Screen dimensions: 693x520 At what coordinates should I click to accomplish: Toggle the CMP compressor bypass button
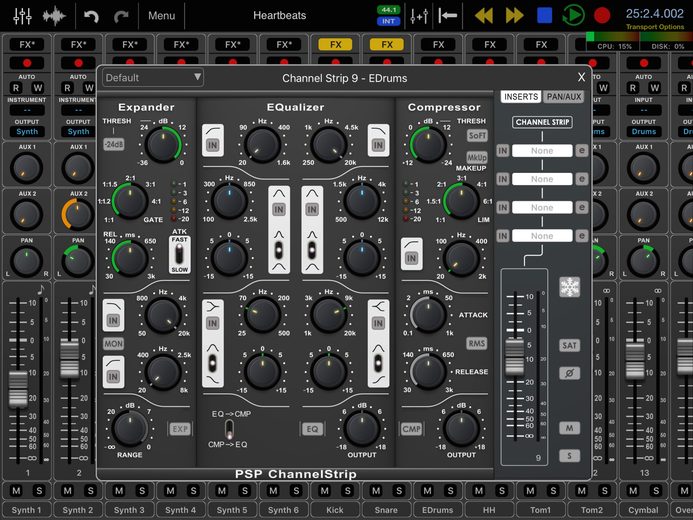coord(411,429)
